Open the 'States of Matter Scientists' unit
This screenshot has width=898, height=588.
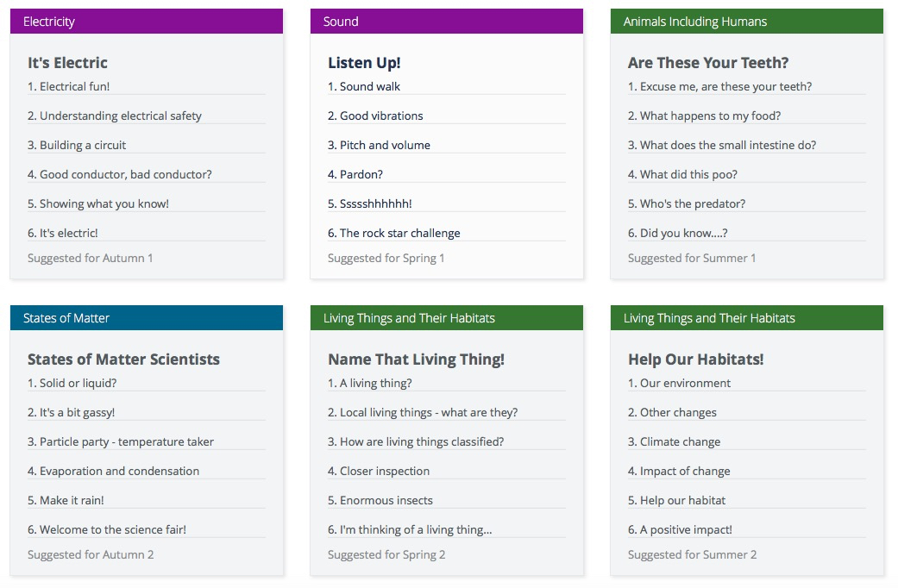pyautogui.click(x=123, y=360)
